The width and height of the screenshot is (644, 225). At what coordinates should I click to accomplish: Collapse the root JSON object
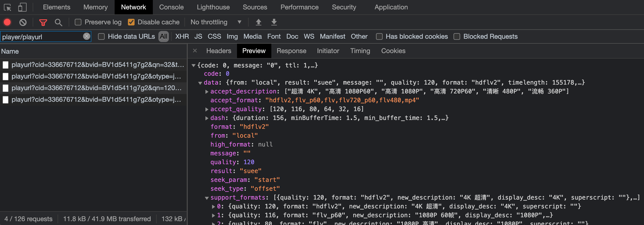194,66
